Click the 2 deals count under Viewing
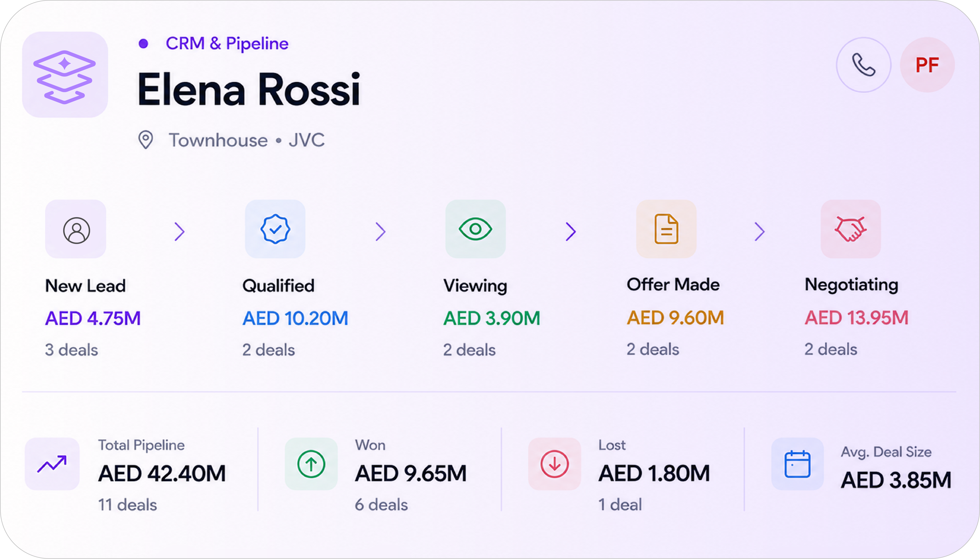 pyautogui.click(x=470, y=350)
